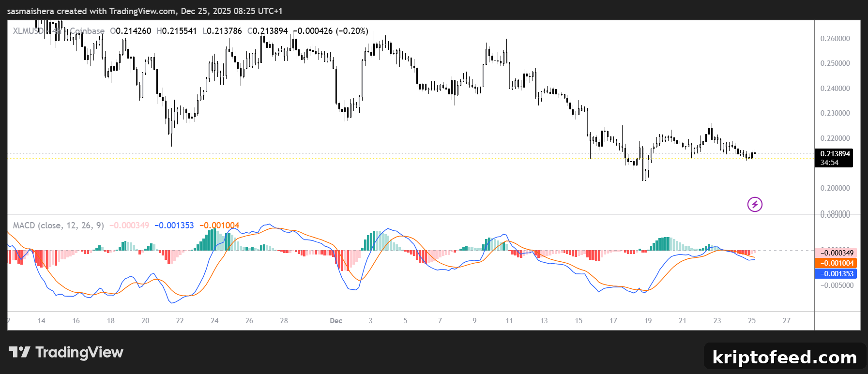This screenshot has width=868, height=374.
Task: Click the 0.250000 price axis label
Action: coord(835,63)
